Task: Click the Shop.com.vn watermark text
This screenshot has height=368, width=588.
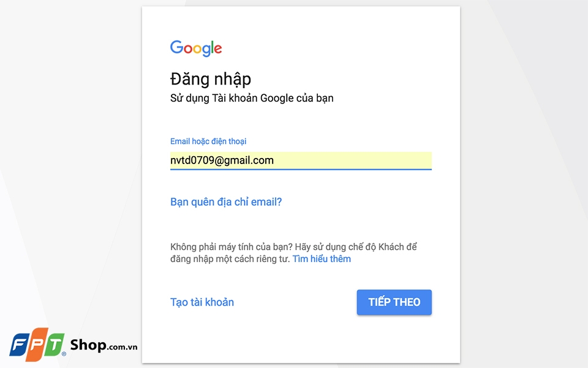Action: 104,345
